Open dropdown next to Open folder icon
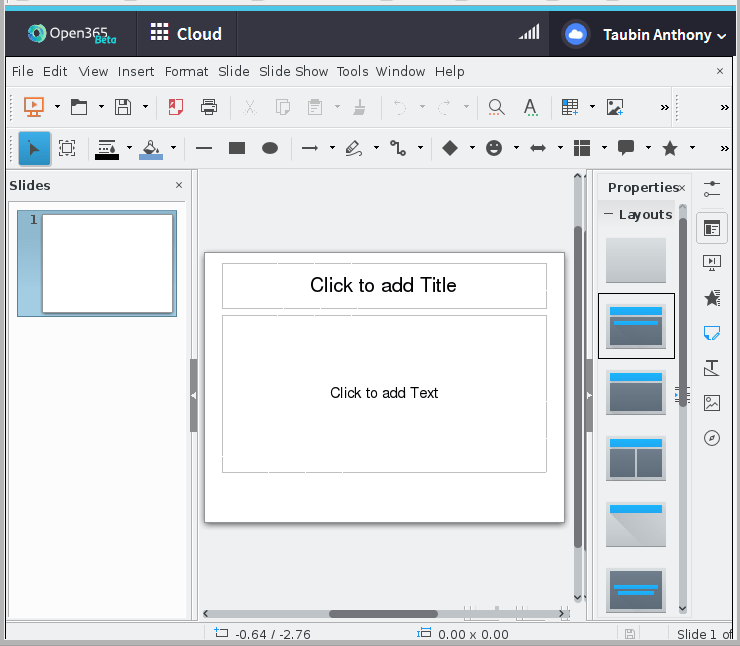This screenshot has height=646, width=740. tap(101, 107)
